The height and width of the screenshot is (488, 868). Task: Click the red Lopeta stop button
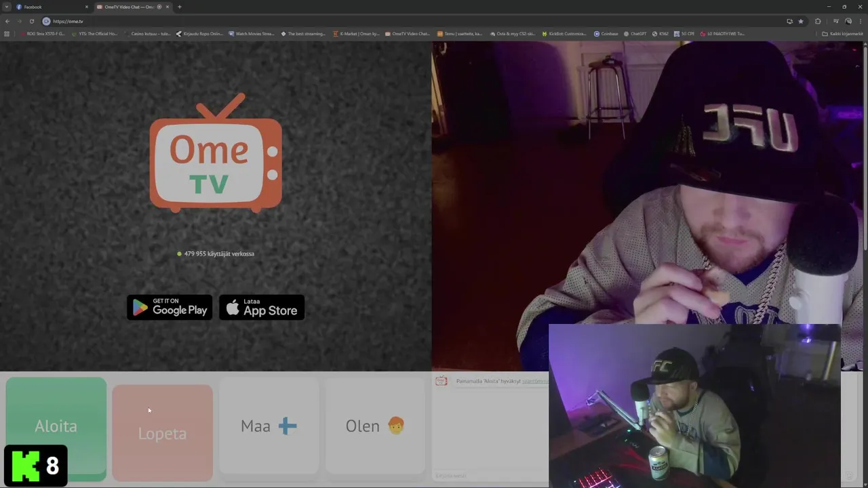(162, 433)
